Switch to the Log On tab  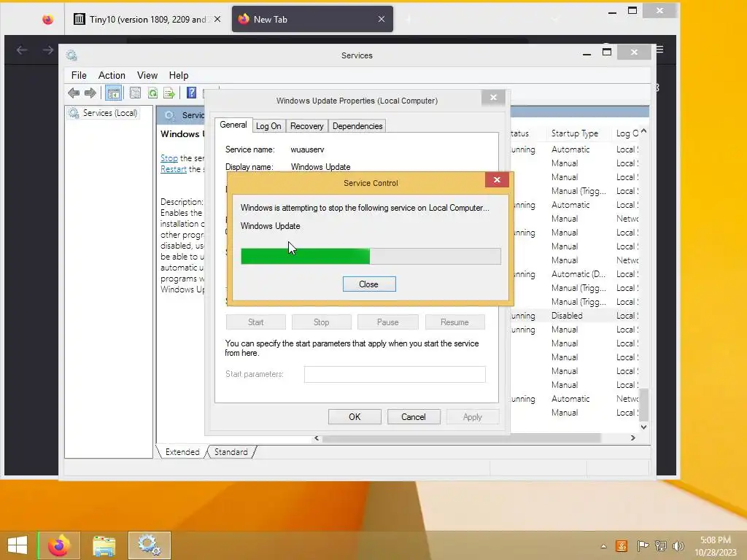pyautogui.click(x=268, y=126)
